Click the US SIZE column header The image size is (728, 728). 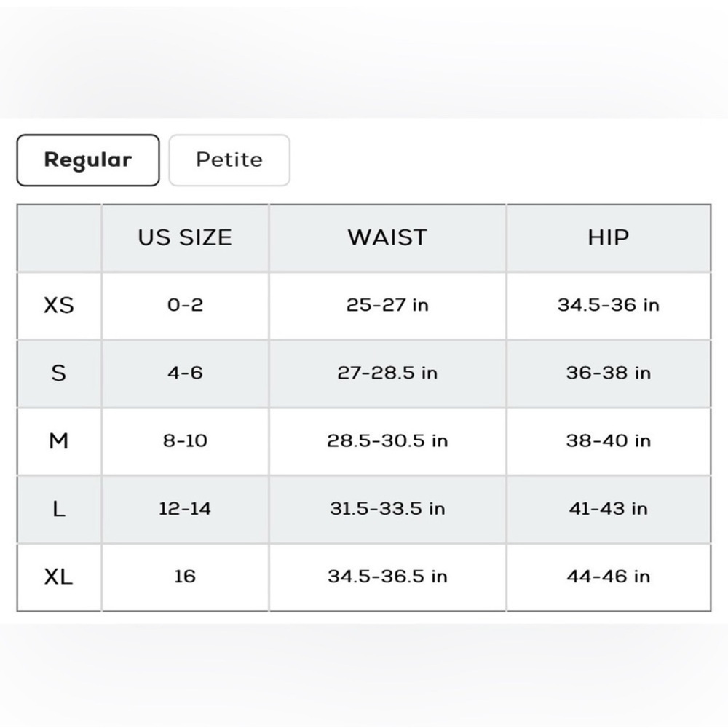[185, 238]
